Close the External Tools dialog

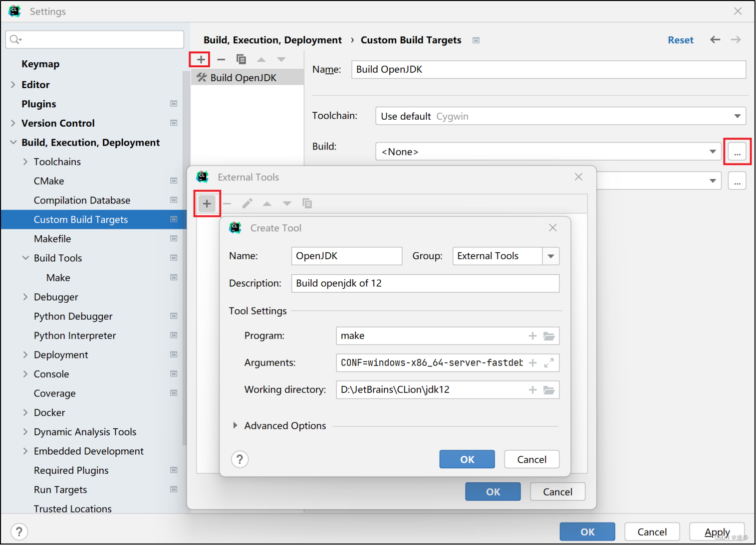tap(578, 177)
